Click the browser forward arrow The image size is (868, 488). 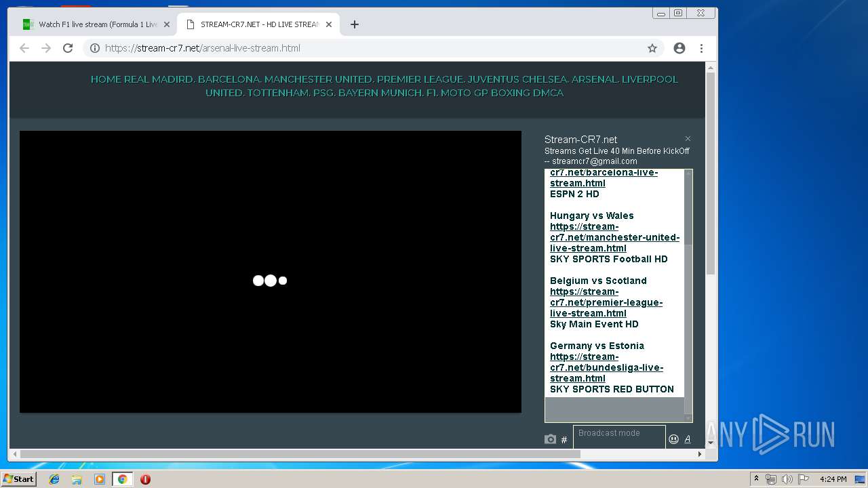(x=46, y=48)
